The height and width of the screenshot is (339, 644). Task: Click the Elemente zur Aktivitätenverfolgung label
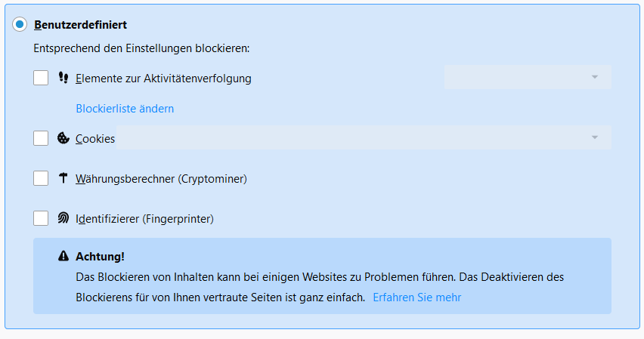click(163, 78)
